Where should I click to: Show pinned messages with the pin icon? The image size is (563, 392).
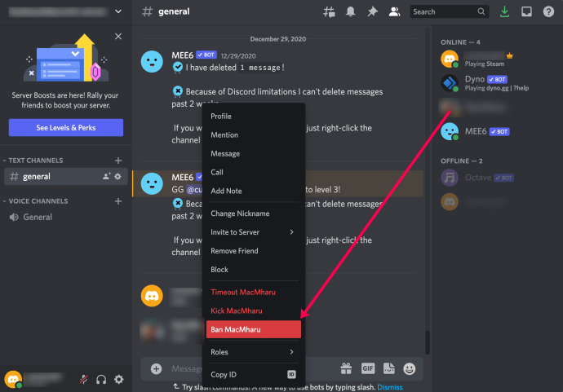(372, 12)
